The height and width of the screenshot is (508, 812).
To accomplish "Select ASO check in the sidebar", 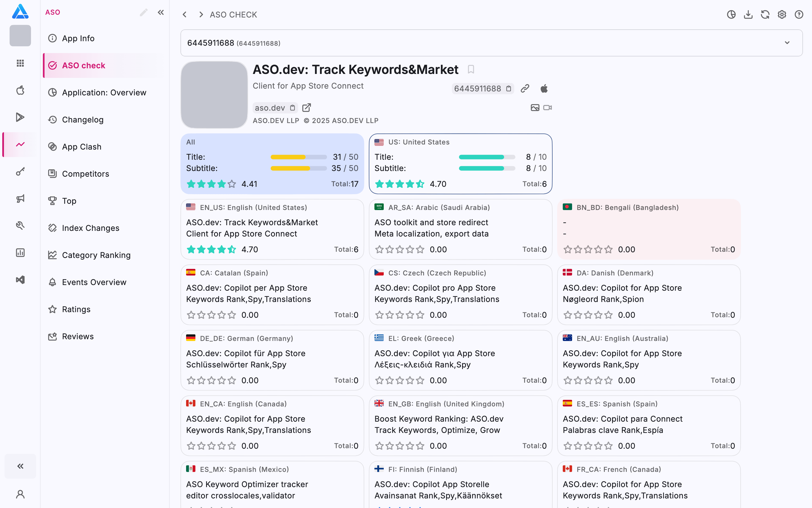I will pyautogui.click(x=104, y=65).
